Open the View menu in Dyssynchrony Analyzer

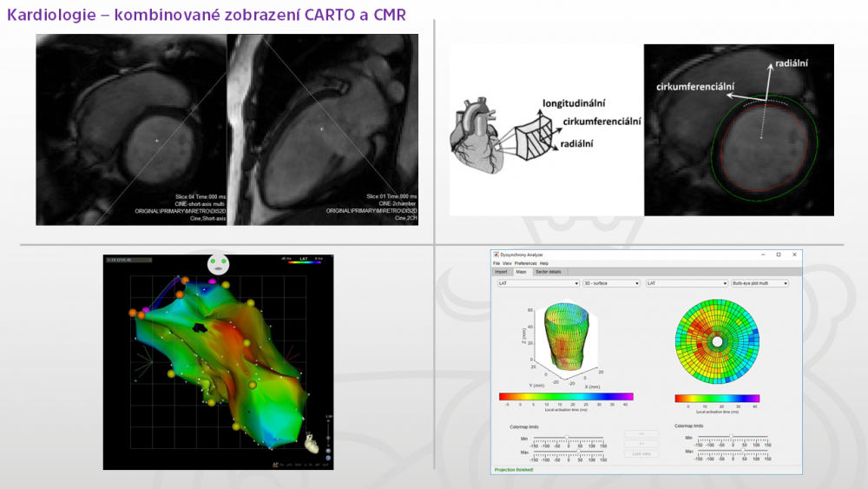click(x=507, y=263)
